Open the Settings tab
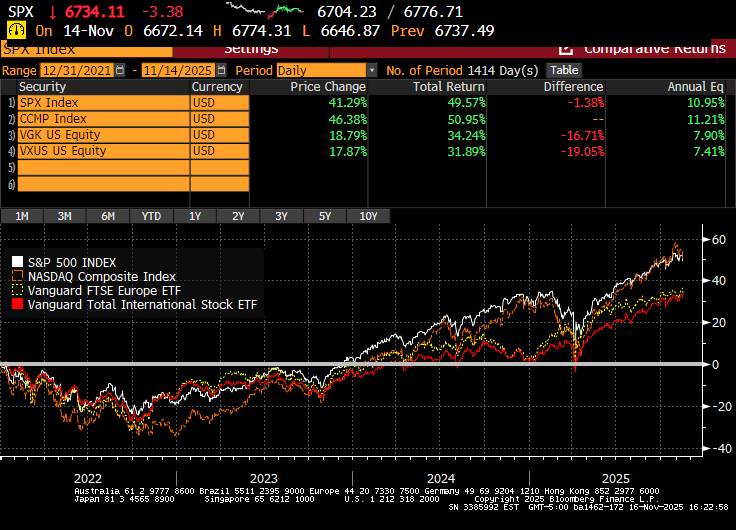The height and width of the screenshot is (530, 736). [251, 49]
